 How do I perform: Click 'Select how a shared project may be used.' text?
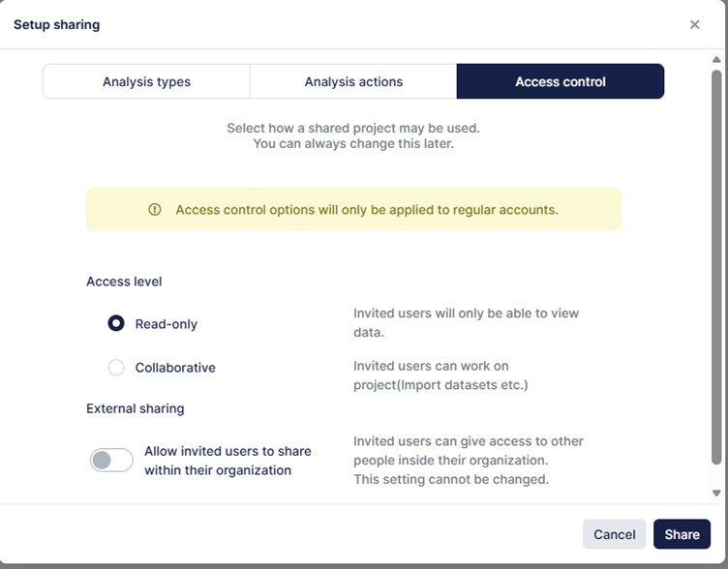353,128
